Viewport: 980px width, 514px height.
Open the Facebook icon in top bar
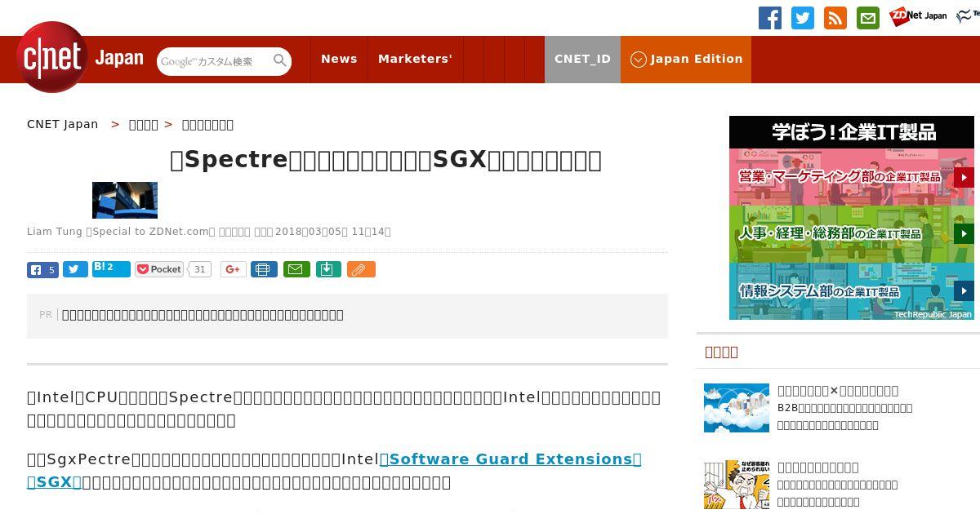pos(770,18)
